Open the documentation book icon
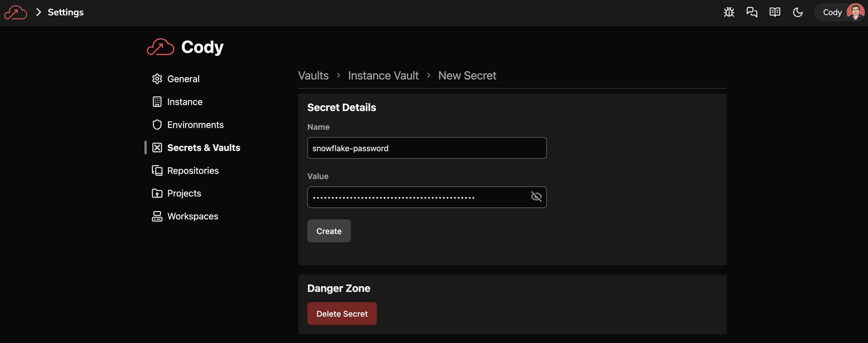 (x=775, y=13)
